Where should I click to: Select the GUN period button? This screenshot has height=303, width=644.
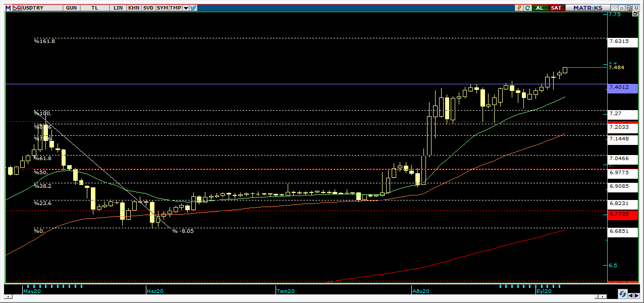71,8
